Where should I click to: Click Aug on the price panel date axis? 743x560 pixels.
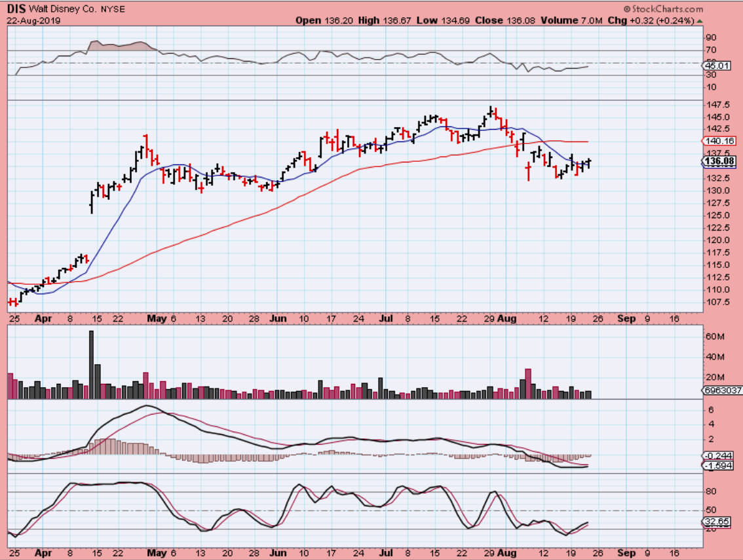point(506,318)
